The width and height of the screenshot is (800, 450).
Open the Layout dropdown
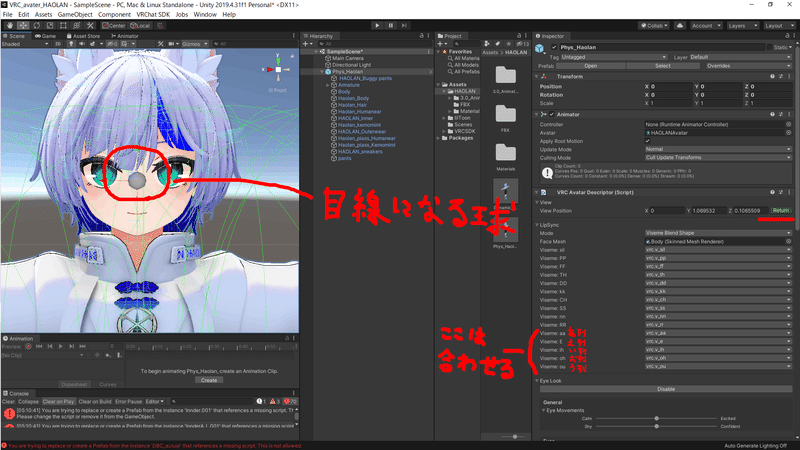pyautogui.click(x=779, y=26)
